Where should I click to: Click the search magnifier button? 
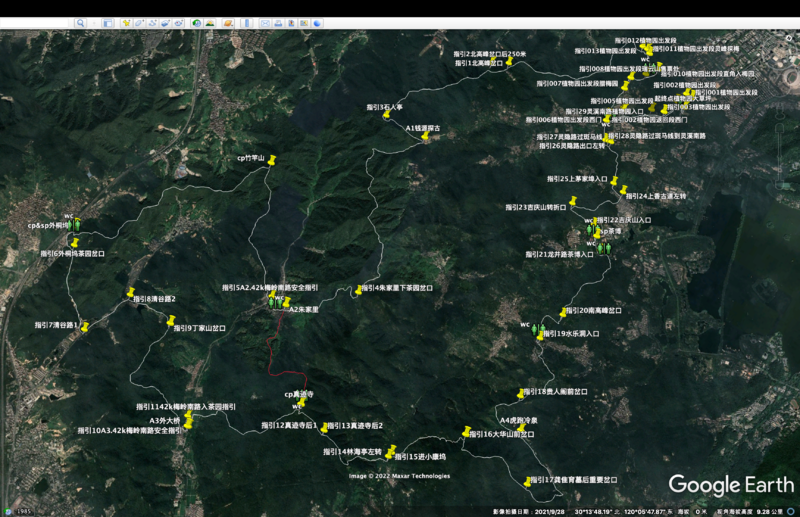pos(79,22)
